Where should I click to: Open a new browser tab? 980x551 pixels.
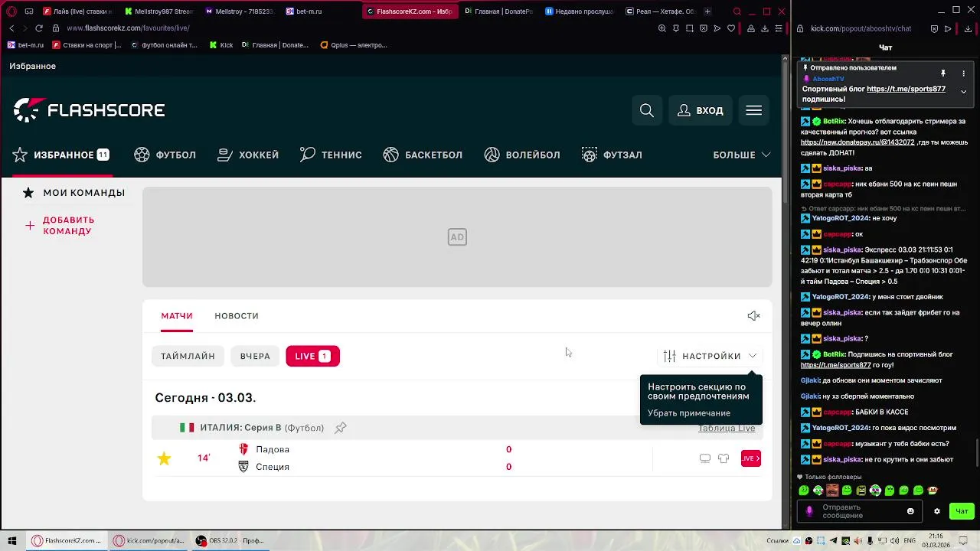click(x=707, y=11)
